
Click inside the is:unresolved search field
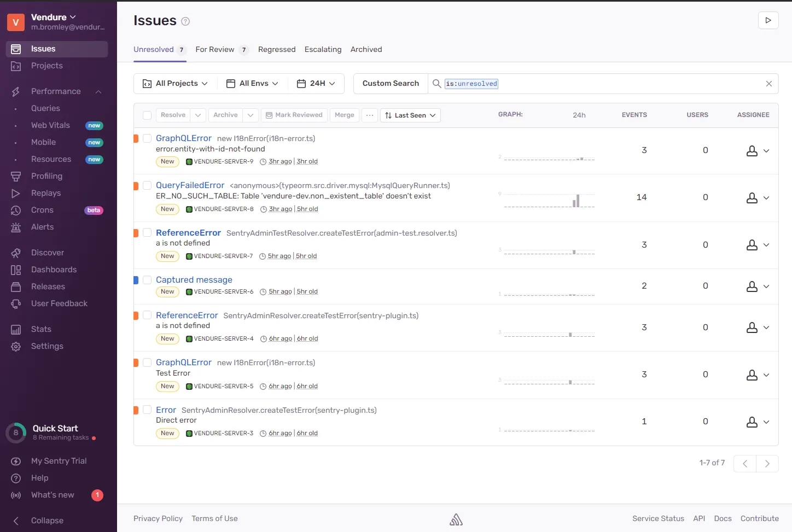pos(602,84)
